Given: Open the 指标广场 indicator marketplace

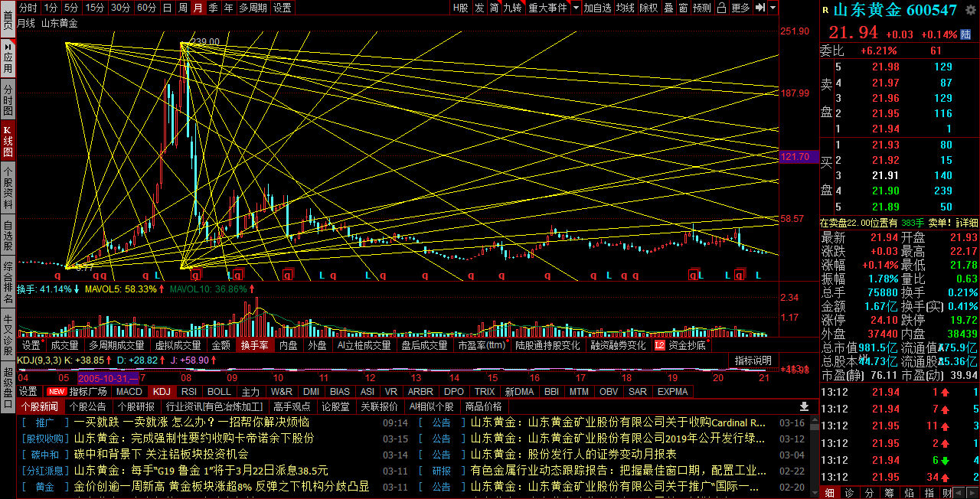Looking at the screenshot, I should (x=88, y=392).
